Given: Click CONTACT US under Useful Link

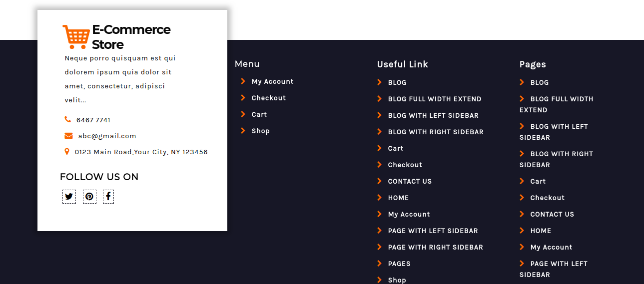Looking at the screenshot, I should [x=410, y=181].
